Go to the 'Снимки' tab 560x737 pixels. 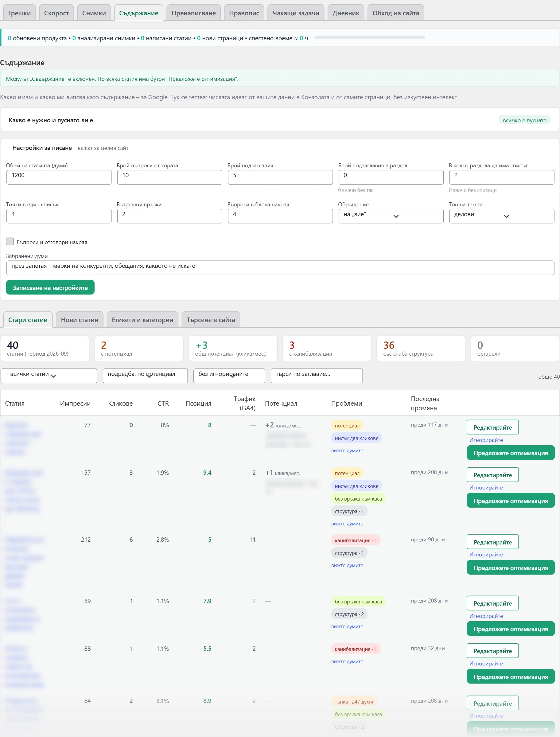click(x=94, y=13)
